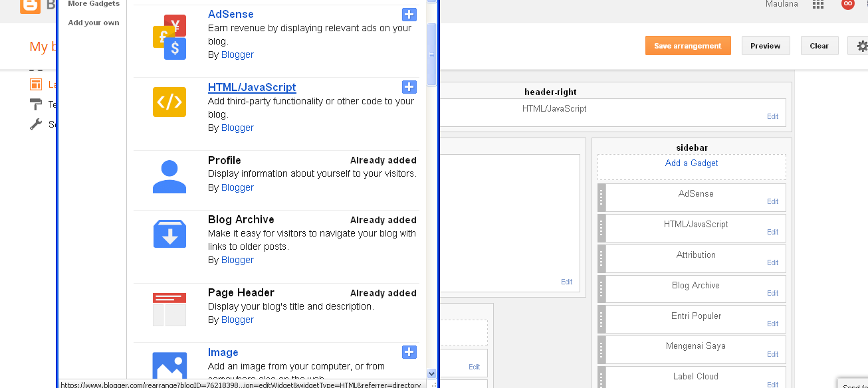
Task: Click the Maulana account name
Action: coord(781,4)
